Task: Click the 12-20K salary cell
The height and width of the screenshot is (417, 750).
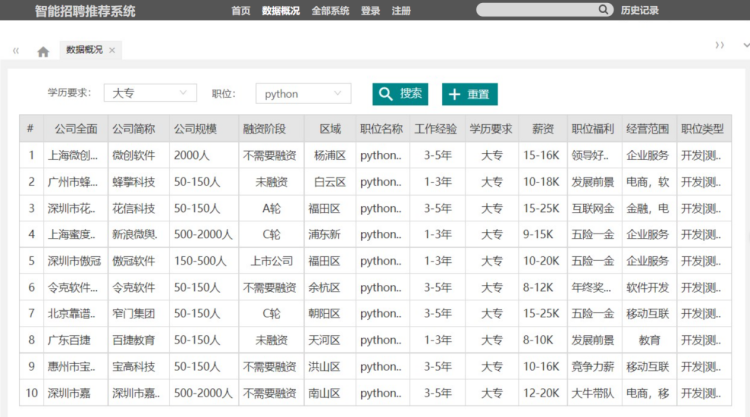Action: pyautogui.click(x=541, y=393)
